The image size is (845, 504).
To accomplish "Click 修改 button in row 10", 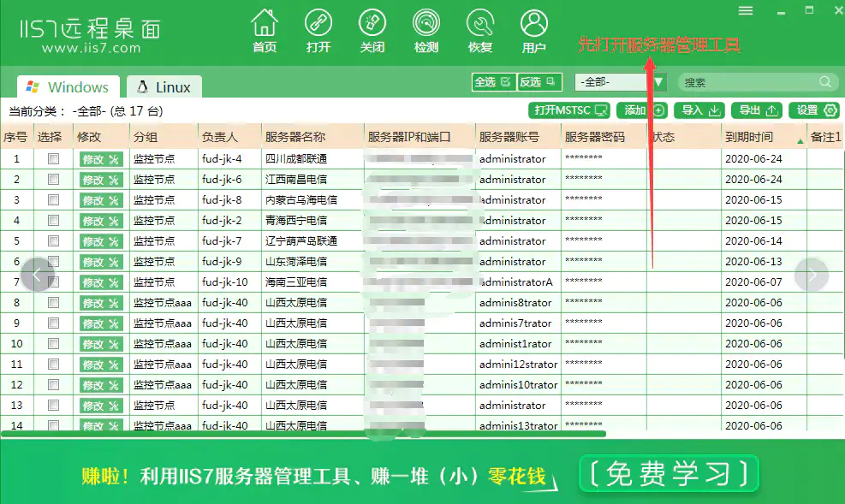I will (x=101, y=343).
